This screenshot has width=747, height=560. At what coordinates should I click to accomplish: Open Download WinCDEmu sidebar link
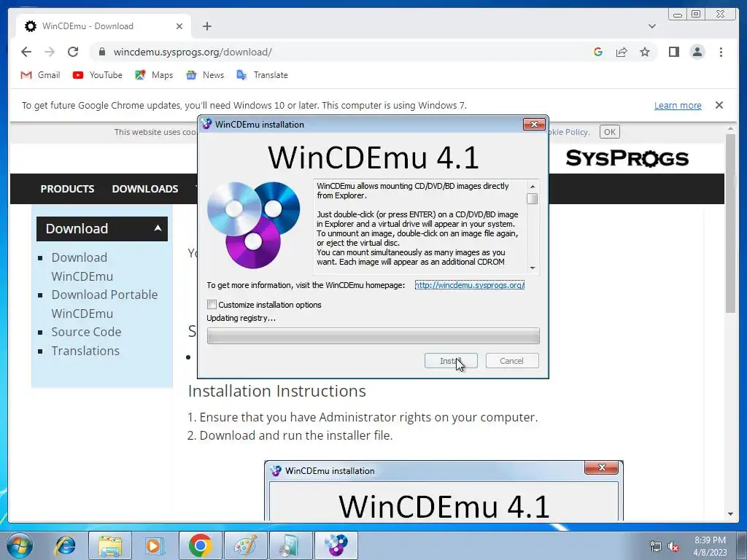[82, 267]
